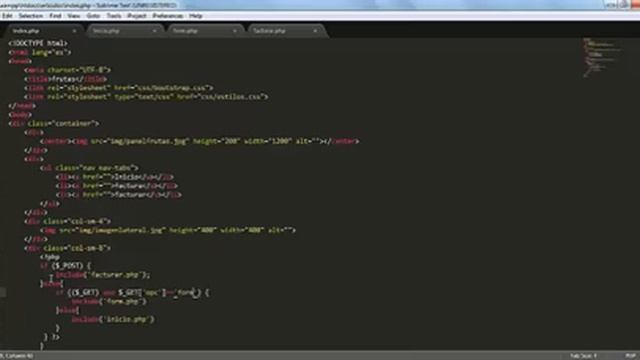Click the closing head tag line

click(22, 106)
